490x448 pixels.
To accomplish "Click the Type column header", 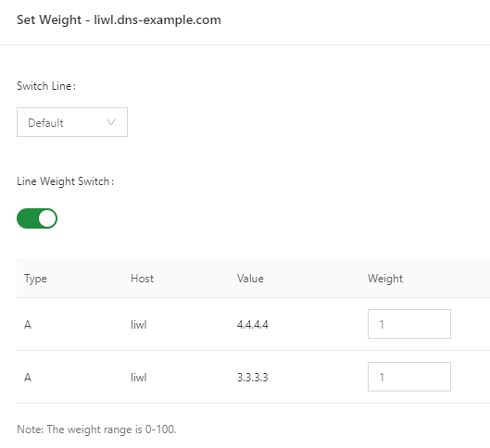I will (35, 279).
